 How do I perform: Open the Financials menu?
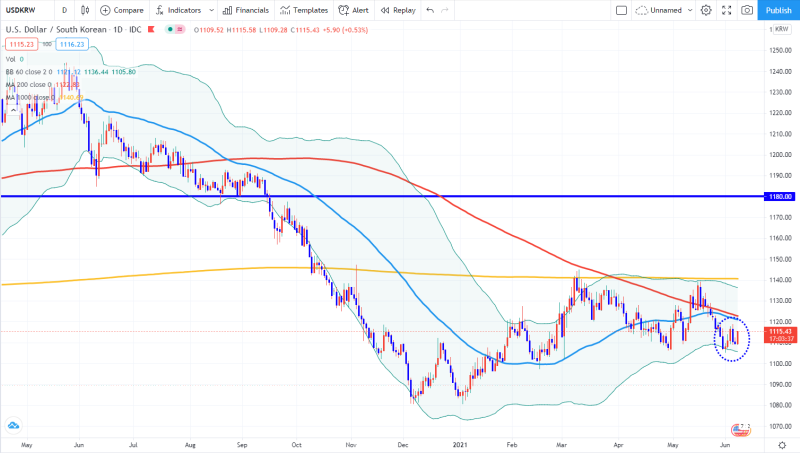pos(246,10)
